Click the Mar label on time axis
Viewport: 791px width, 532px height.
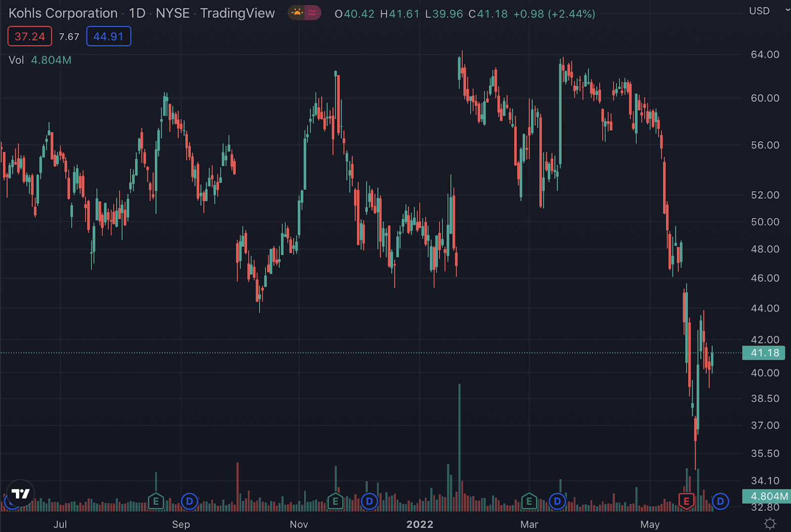click(529, 524)
